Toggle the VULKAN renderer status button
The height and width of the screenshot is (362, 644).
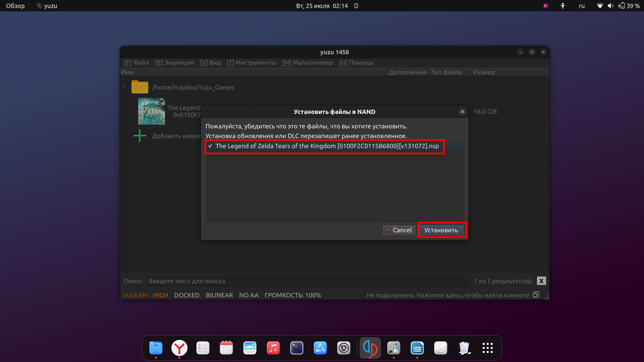pyautogui.click(x=135, y=295)
